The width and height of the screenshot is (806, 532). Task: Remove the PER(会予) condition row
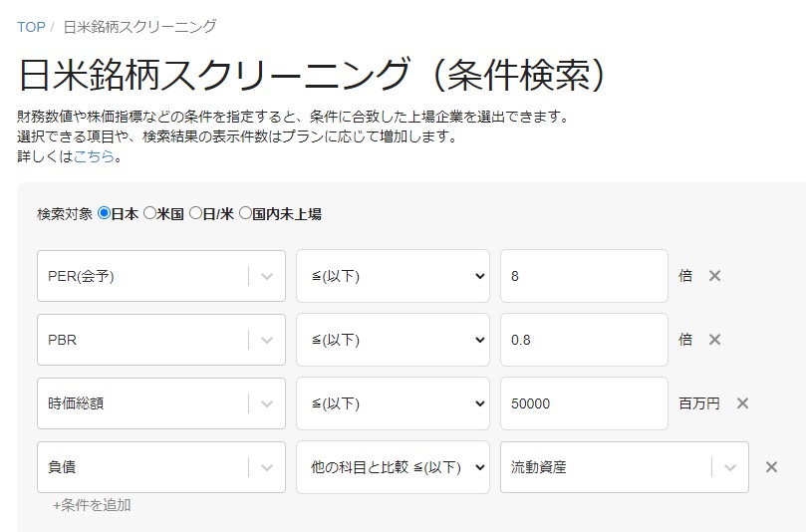pyautogui.click(x=714, y=276)
